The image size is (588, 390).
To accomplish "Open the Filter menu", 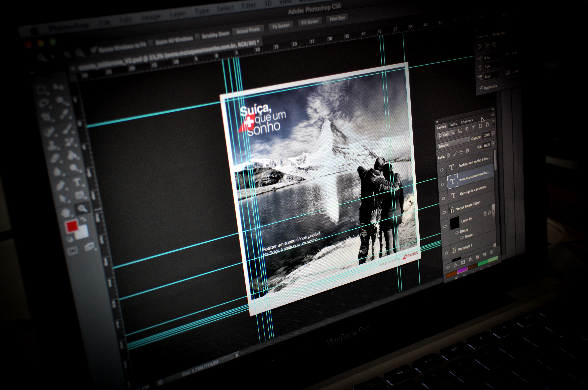I will 249,6.
